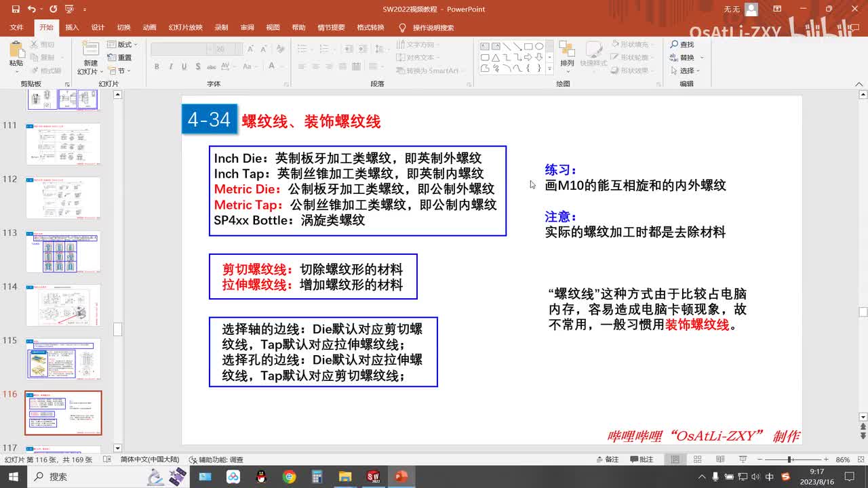This screenshot has width=868, height=488.
Task: Click the Comments (批注) status bar button
Action: tap(640, 460)
